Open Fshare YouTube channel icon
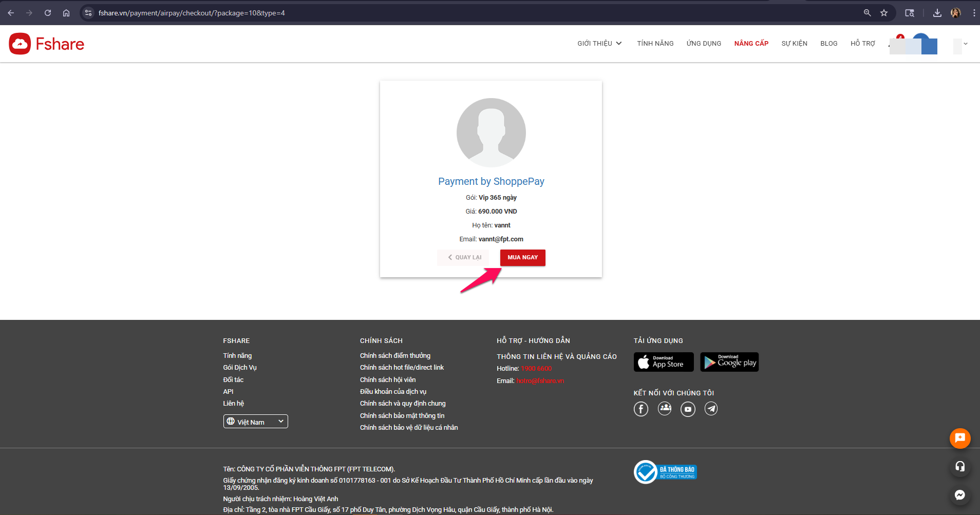 pos(688,409)
